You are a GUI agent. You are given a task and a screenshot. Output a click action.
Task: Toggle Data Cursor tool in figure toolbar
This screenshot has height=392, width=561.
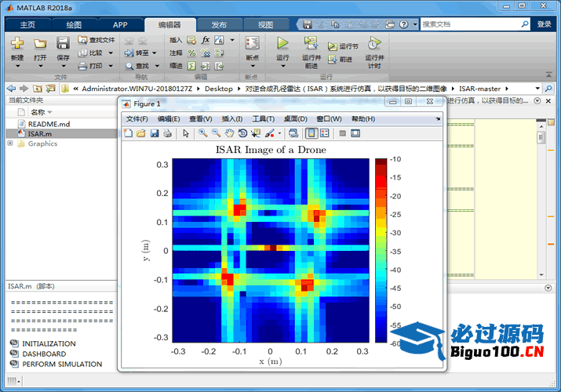point(256,133)
